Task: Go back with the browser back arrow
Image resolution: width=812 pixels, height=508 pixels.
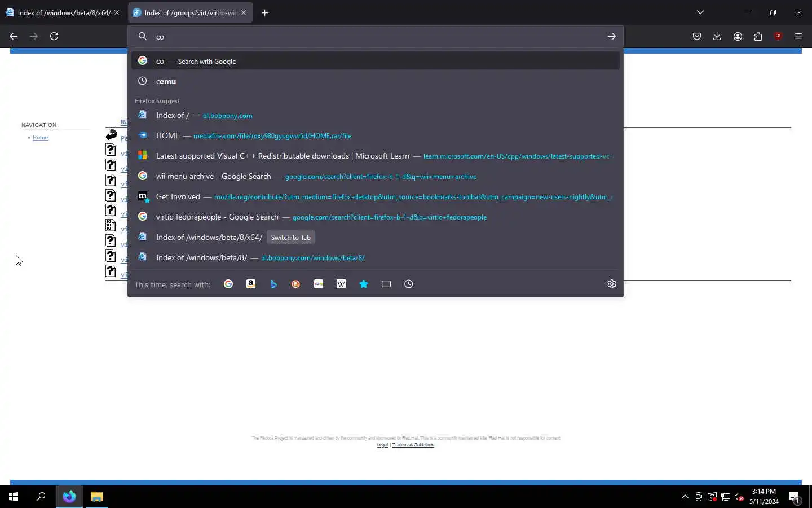Action: click(14, 36)
